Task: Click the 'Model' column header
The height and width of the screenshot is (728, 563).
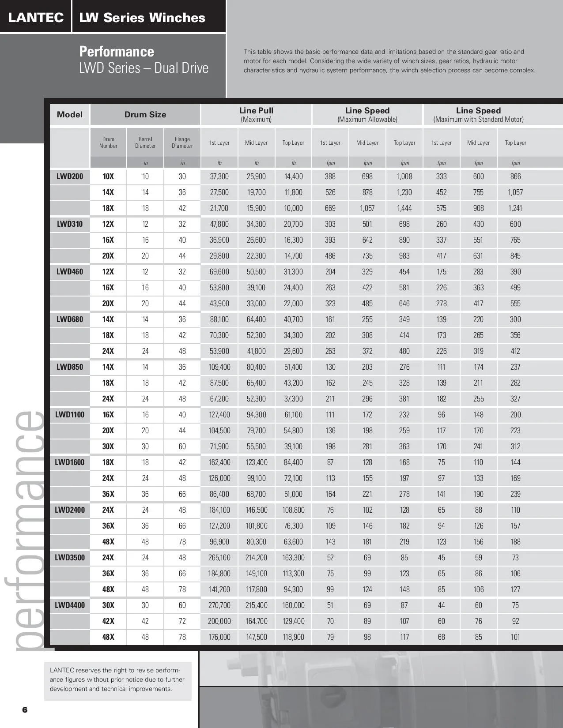Action: click(x=70, y=115)
